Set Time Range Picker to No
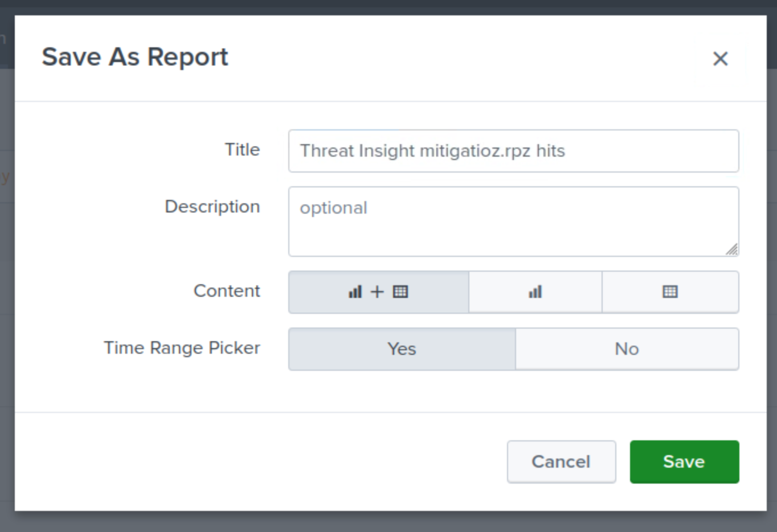 [x=627, y=349]
